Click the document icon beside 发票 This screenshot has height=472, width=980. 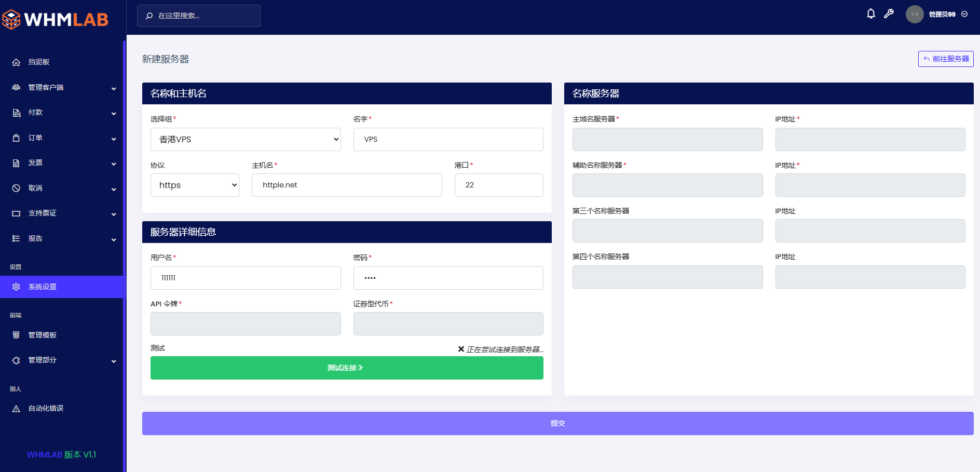[16, 163]
